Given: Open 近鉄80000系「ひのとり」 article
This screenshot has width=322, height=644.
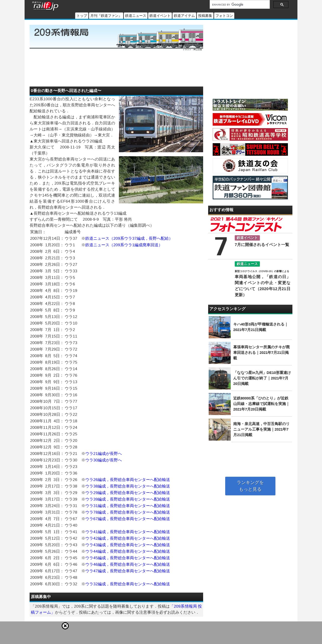Looking at the screenshot, I should 262,404.
